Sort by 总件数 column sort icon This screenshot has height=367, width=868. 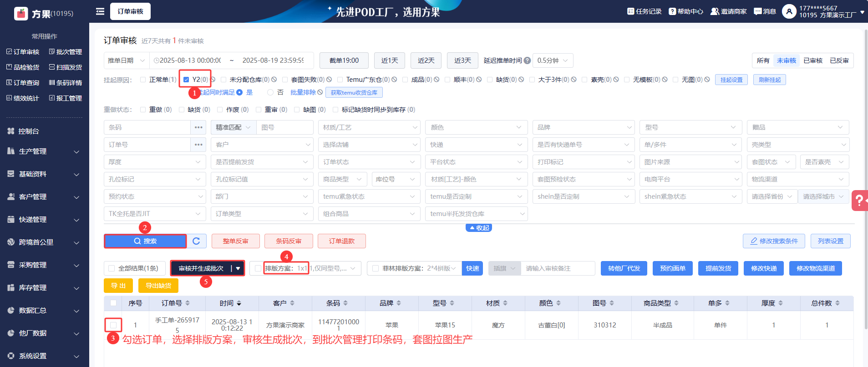[838, 303]
